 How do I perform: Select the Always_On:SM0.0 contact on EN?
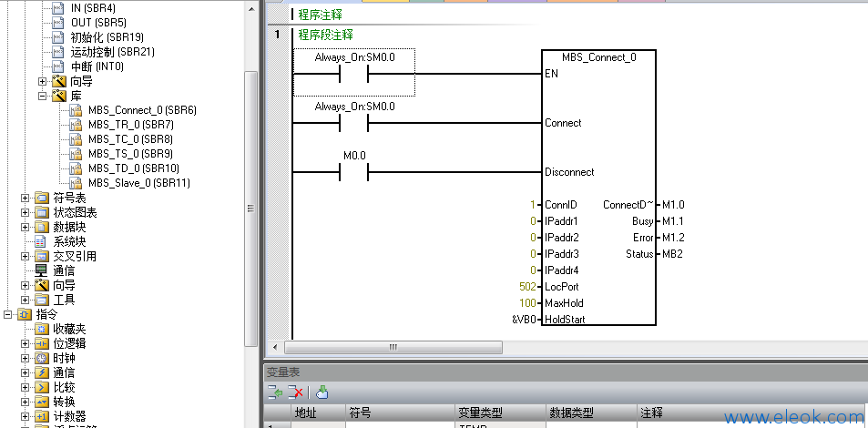coord(354,74)
